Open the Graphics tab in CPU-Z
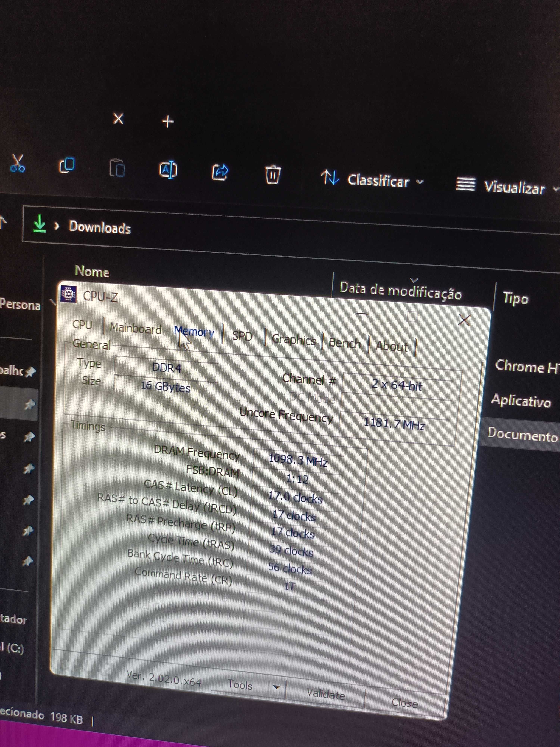 click(x=294, y=339)
